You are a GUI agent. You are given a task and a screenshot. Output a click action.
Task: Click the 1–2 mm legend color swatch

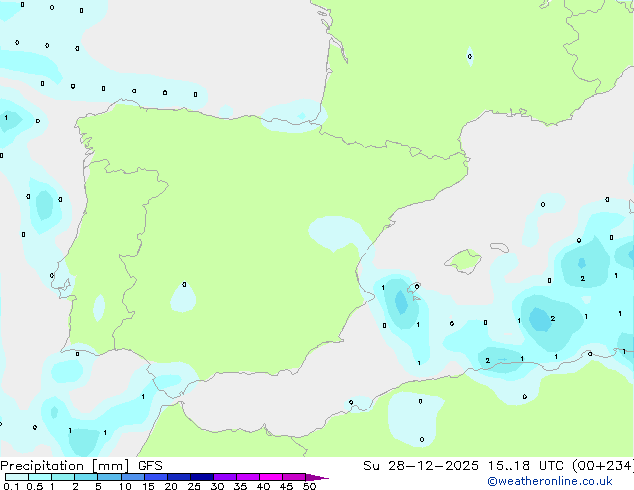coord(63,477)
